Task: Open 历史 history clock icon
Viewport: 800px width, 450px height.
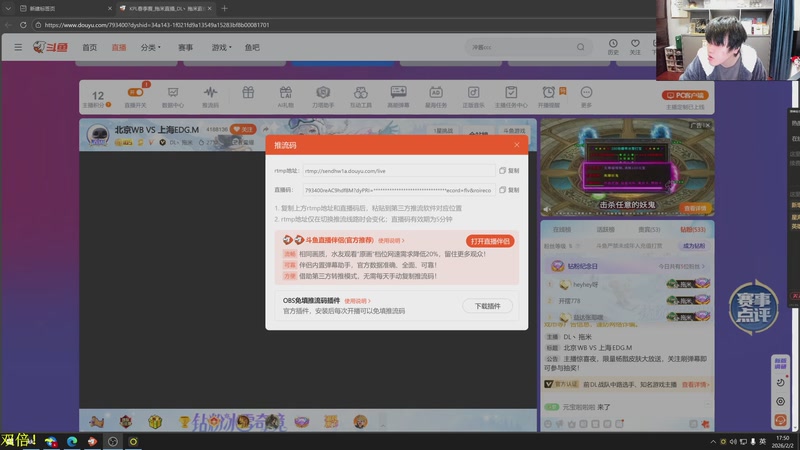Action: (x=613, y=46)
